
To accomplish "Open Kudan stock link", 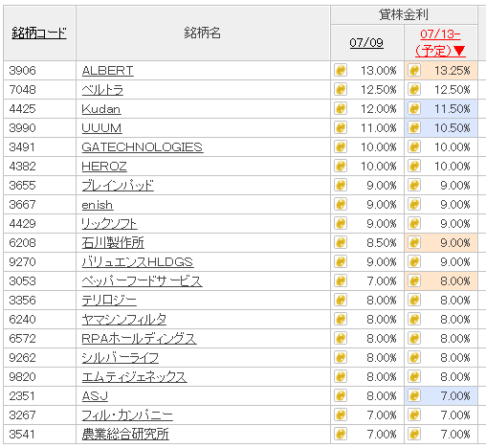I will (x=101, y=109).
